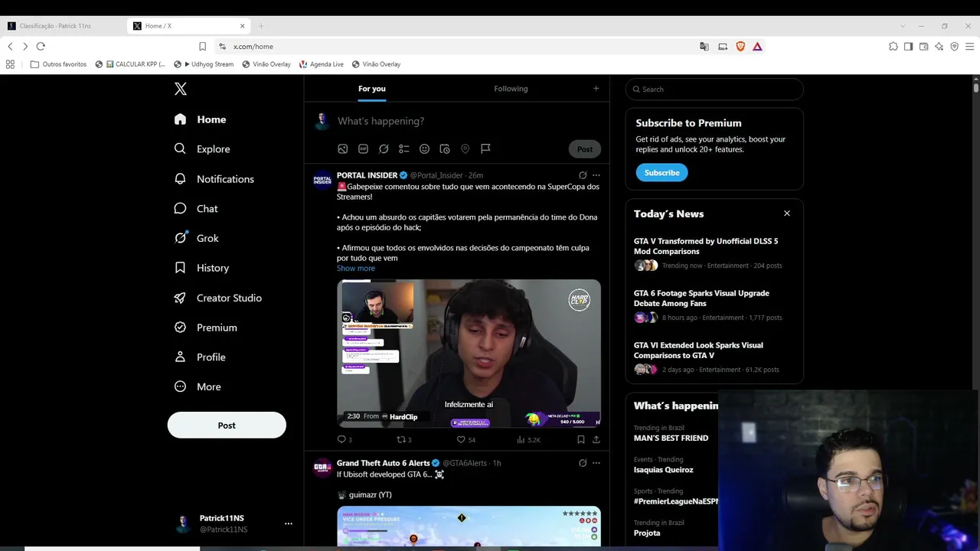Open the Agenda Live bookmark
This screenshot has width=980, height=551.
322,64
